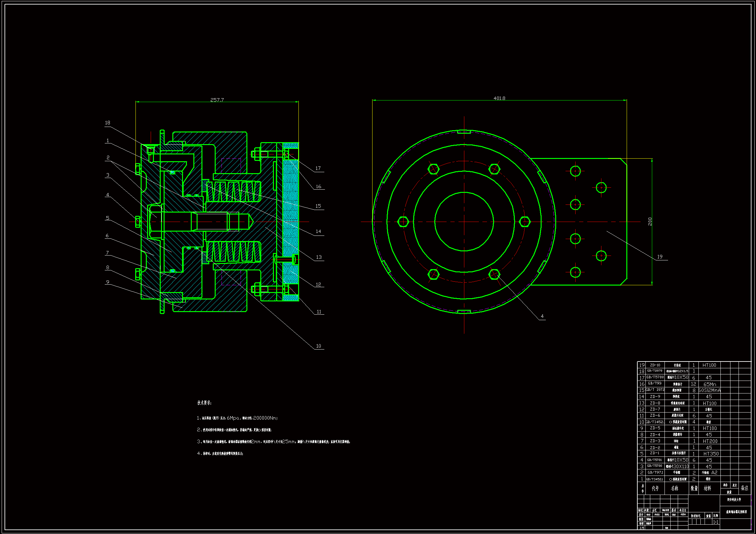Click part balloon number 10 label
Screen dimensions: 756x534
[x=319, y=346]
